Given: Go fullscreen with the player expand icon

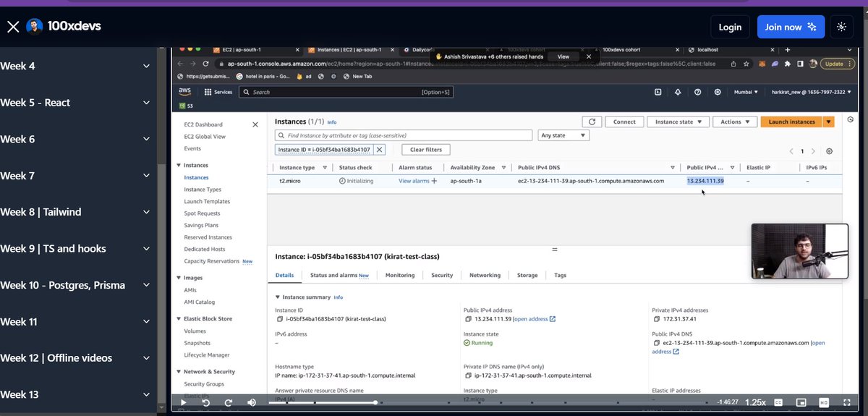Looking at the screenshot, I should (847, 402).
